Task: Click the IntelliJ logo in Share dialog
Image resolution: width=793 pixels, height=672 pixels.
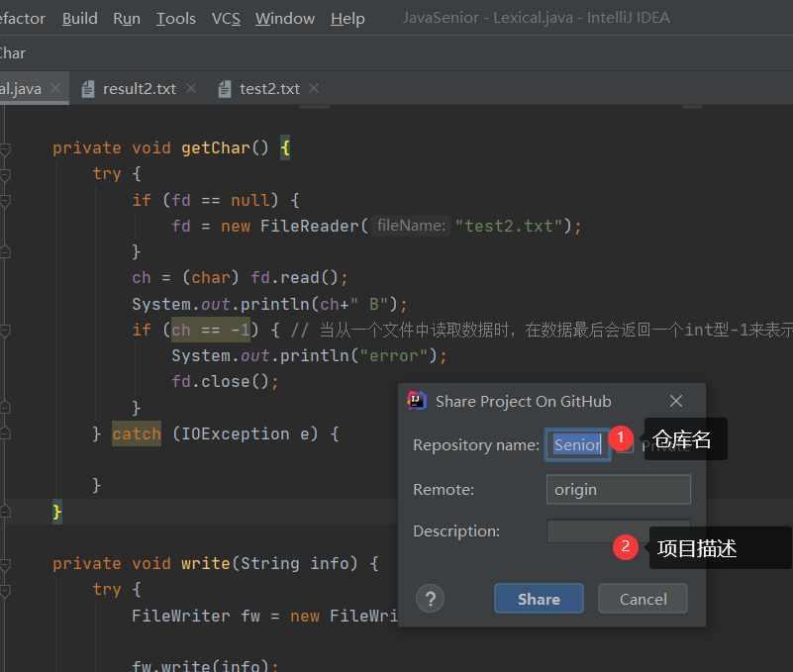Action: tap(417, 401)
